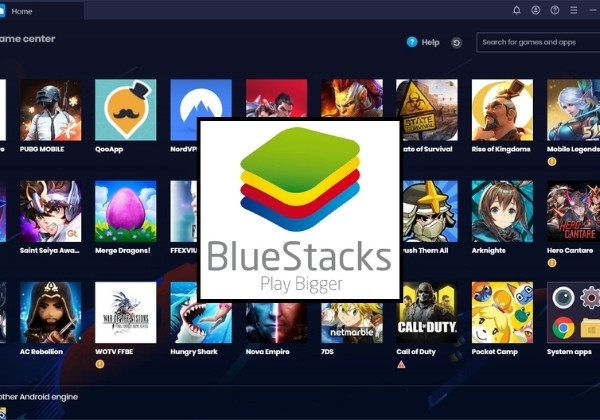The image size is (600, 420).
Task: Click the PUBG MOBILE label text
Action: click(x=42, y=149)
